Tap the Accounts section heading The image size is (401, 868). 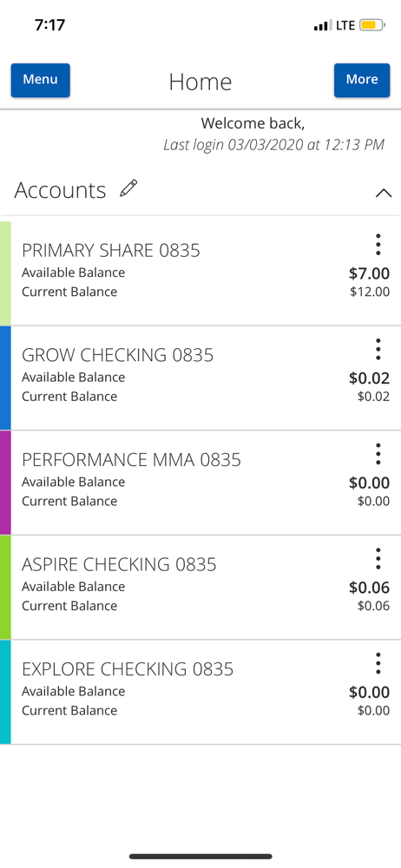(x=60, y=190)
